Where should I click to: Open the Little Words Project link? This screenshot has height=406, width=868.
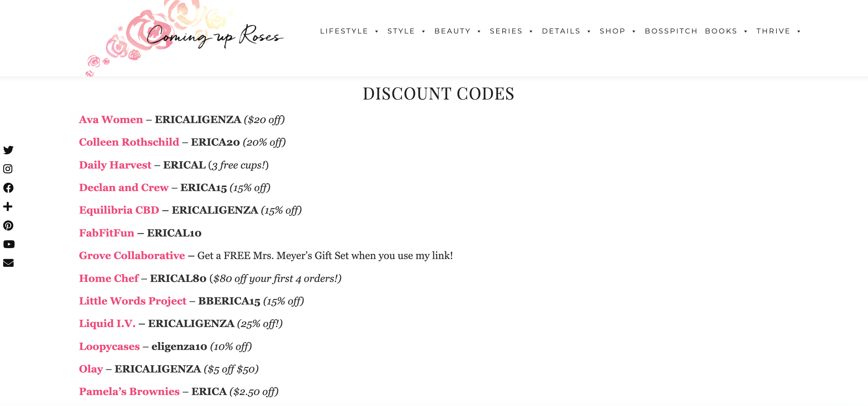(x=133, y=301)
